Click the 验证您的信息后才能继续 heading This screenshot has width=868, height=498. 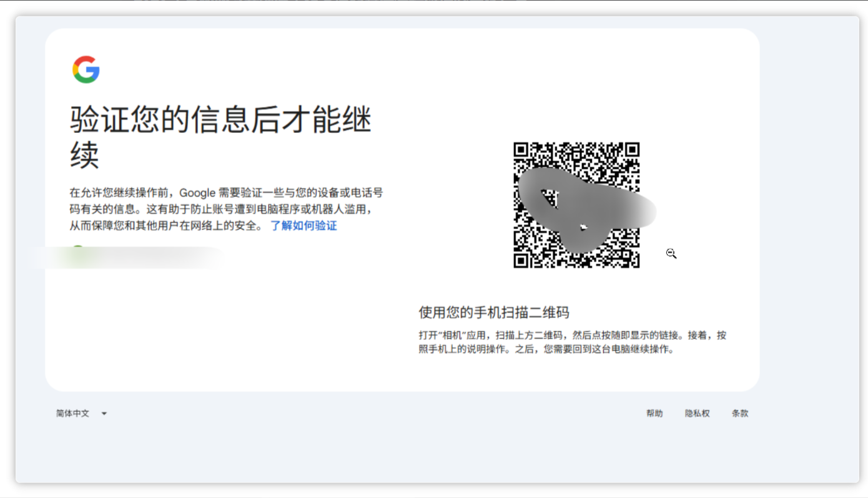tap(220, 137)
